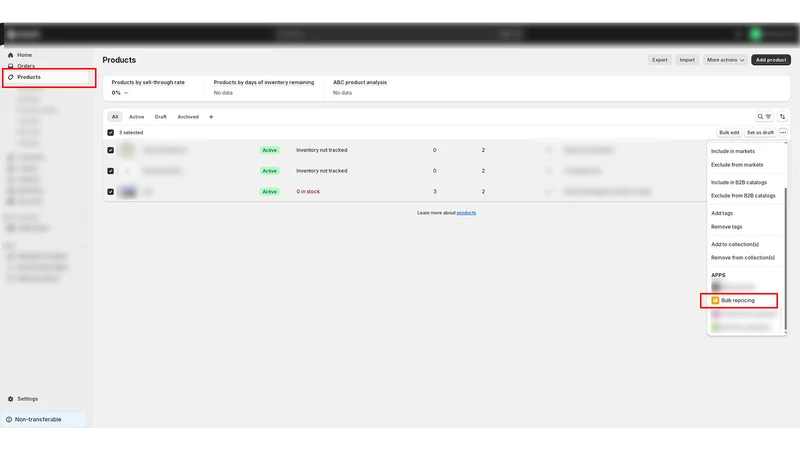Viewport: 800px width, 450px height.
Task: Open search and filter products
Action: 764,117
